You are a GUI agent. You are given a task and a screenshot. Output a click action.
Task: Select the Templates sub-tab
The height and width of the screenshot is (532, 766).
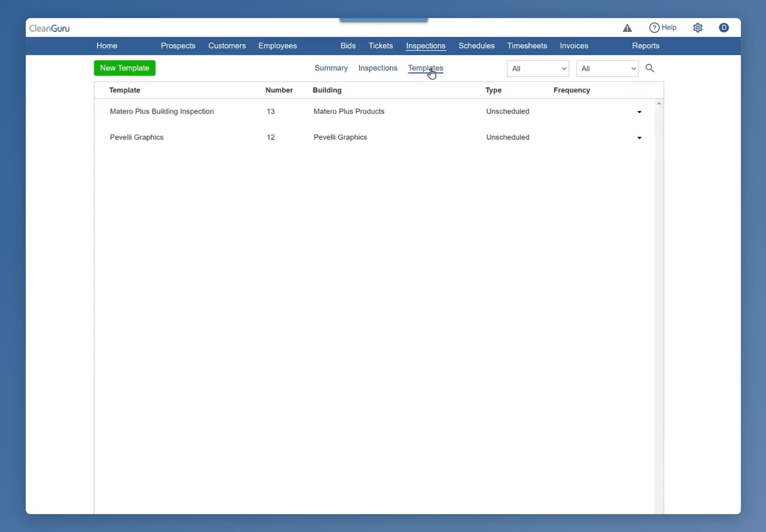coord(426,68)
